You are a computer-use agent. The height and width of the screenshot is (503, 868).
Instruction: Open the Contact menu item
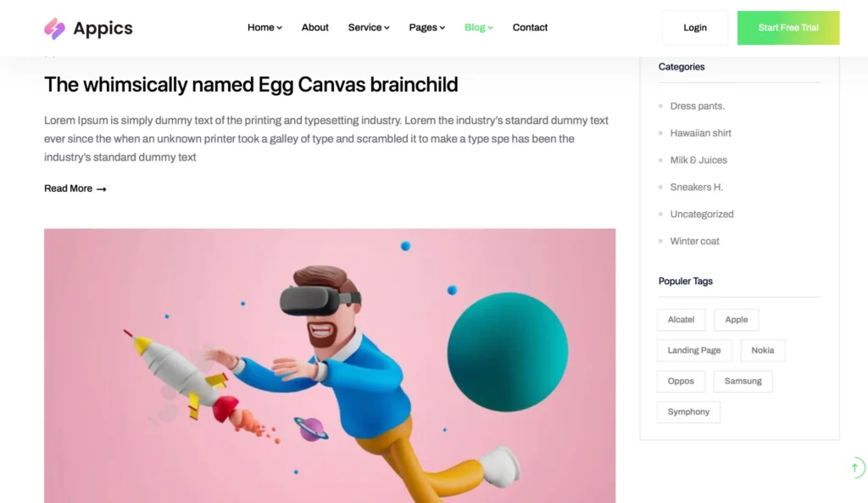(x=530, y=28)
